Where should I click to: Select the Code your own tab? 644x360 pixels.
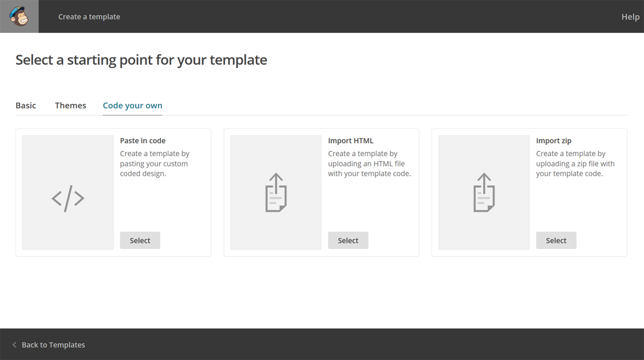pos(133,106)
